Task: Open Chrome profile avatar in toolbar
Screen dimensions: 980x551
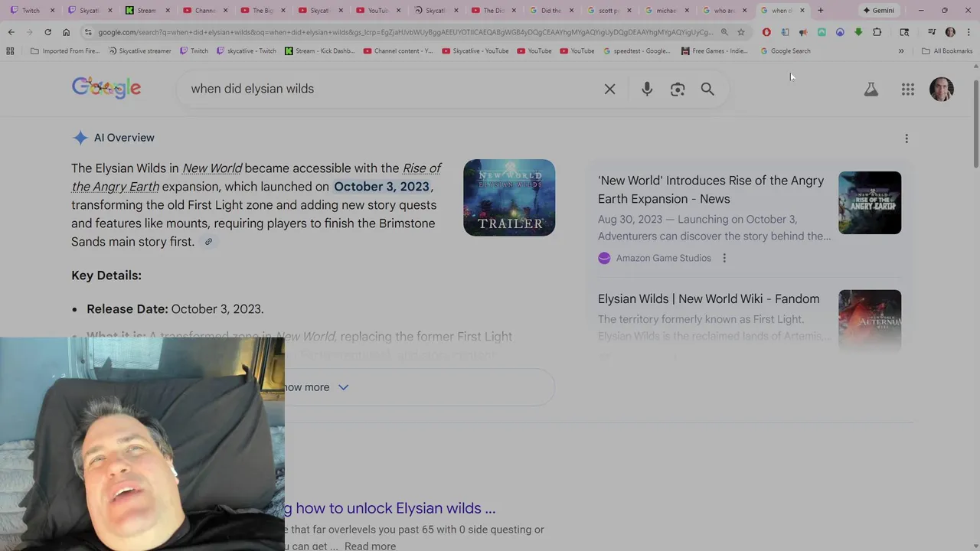Action: [950, 32]
